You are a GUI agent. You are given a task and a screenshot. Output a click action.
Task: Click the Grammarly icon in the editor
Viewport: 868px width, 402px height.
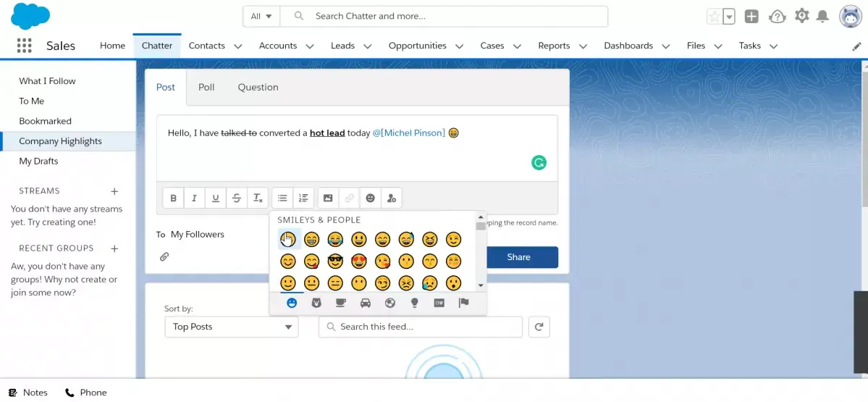coord(539,162)
